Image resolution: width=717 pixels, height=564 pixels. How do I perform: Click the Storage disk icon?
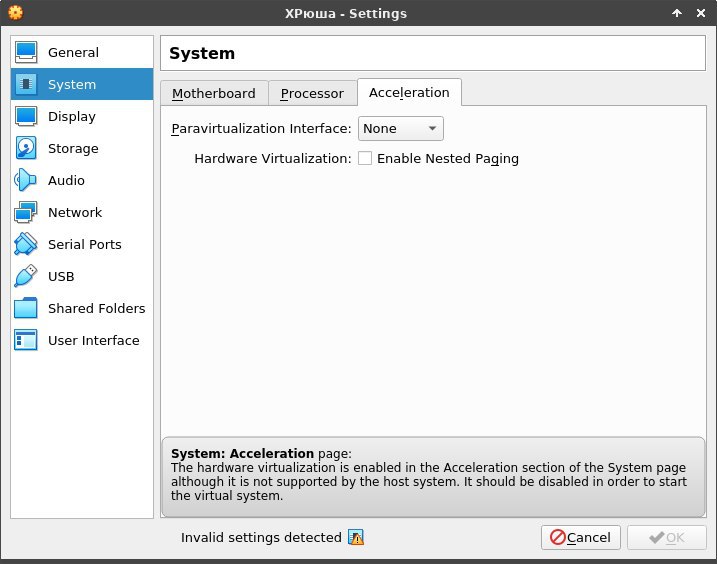point(26,148)
